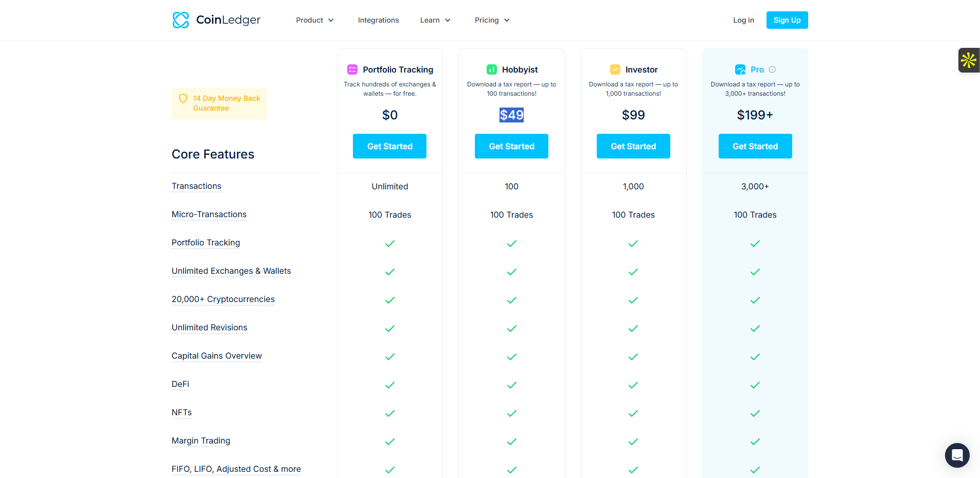
Task: Click the green Hobbyist plan icon
Action: pos(492,69)
